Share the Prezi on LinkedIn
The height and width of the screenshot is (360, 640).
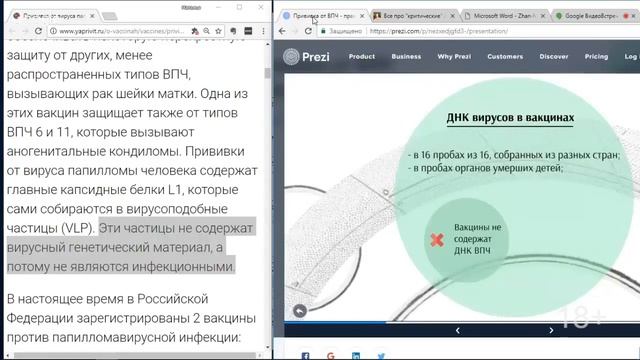356,356
